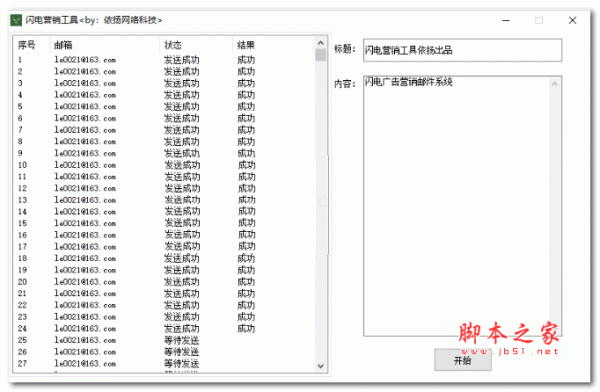This screenshot has width=600, height=392.
Task: Click 等待发送 status in row 27
Action: point(182,364)
